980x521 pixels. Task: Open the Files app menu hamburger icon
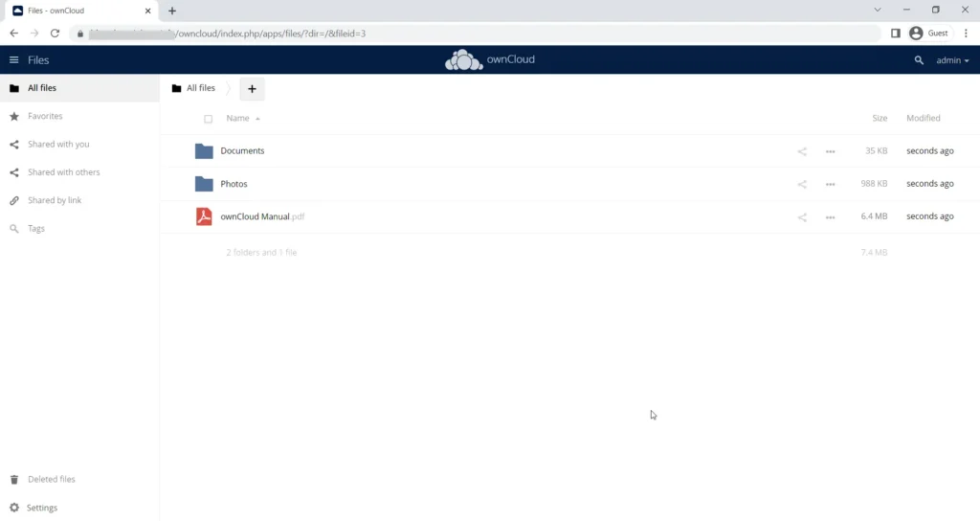click(x=13, y=60)
